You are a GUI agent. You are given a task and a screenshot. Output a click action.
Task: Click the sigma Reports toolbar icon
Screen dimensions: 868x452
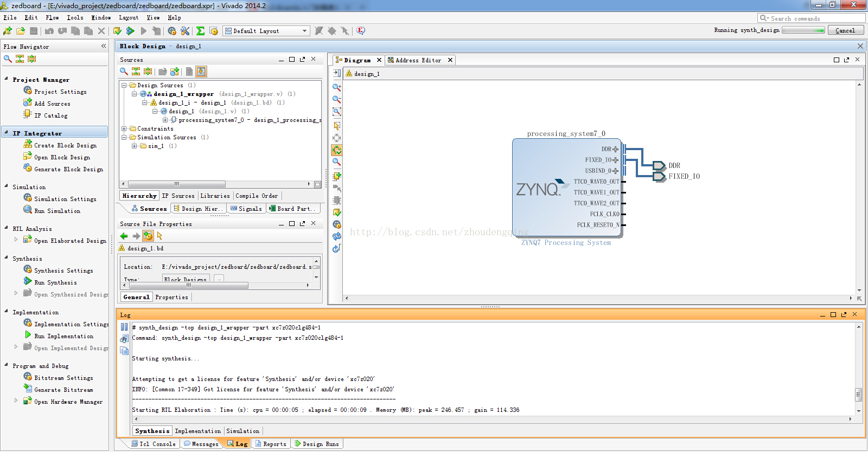200,31
